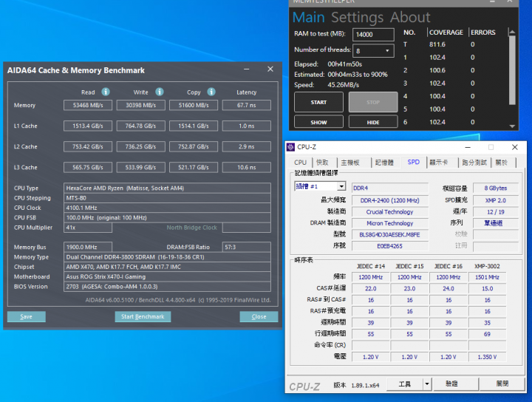Minimize the CPU-Z window

point(468,147)
